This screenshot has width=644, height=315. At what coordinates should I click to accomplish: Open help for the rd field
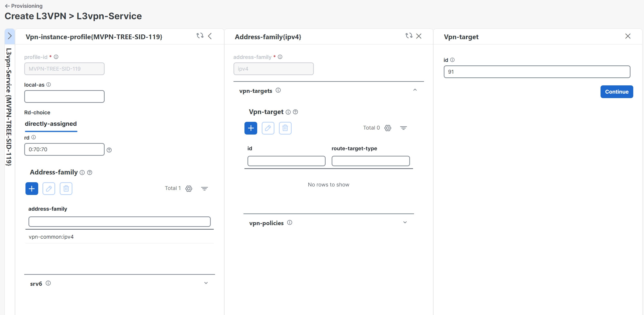(x=109, y=150)
